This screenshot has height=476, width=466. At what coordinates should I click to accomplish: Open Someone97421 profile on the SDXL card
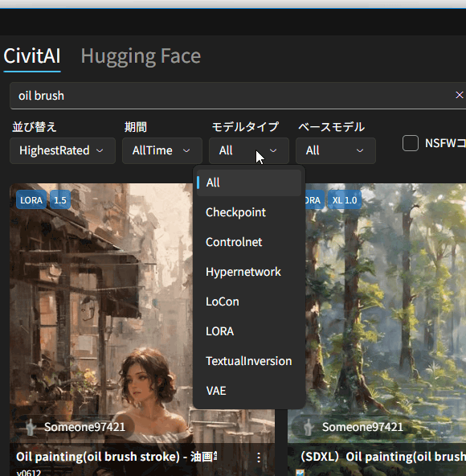tap(362, 427)
